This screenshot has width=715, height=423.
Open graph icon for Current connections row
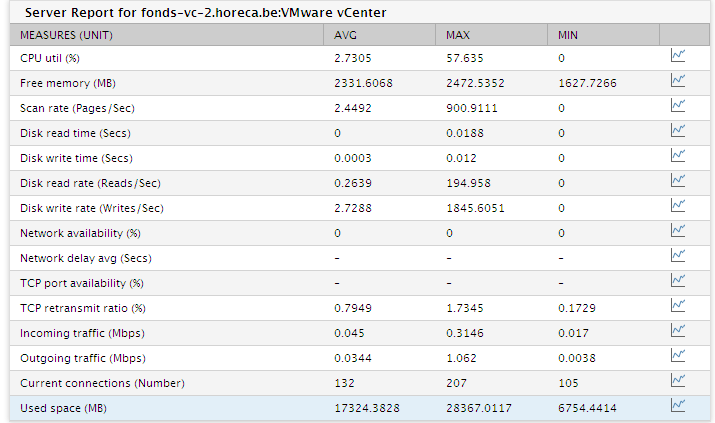(678, 381)
